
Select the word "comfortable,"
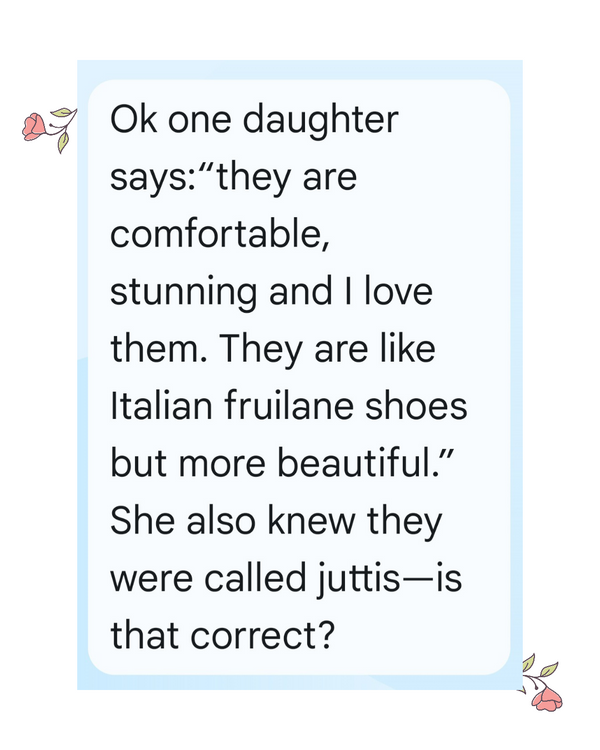coord(220,234)
